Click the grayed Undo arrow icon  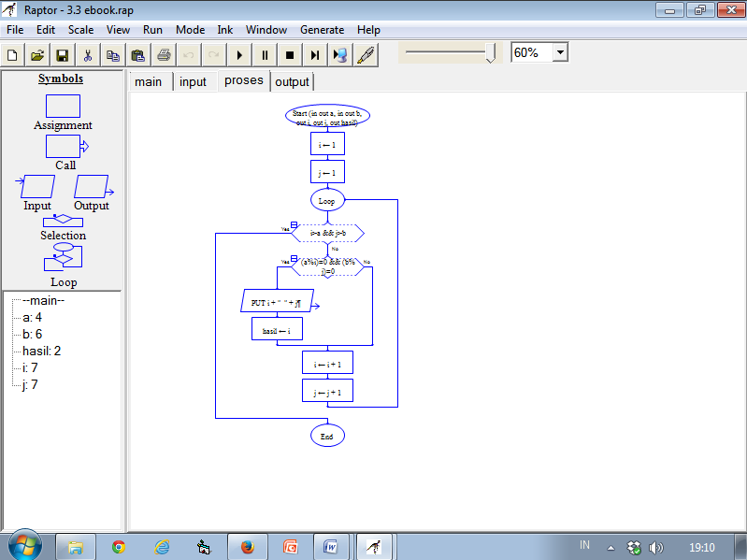point(189,55)
